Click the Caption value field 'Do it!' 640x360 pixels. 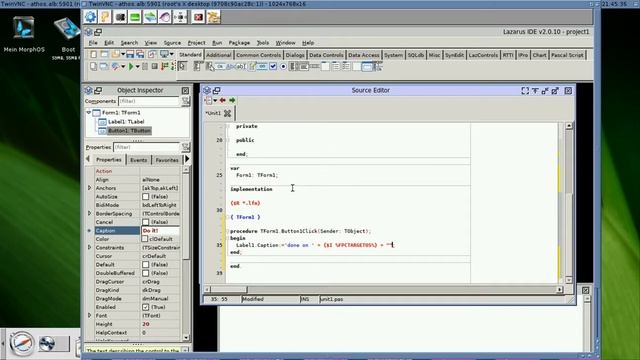160,231
